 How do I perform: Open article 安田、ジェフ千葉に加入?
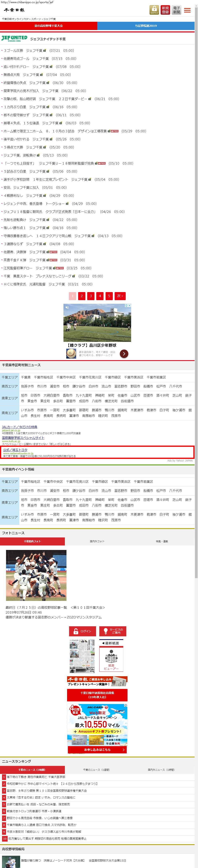pos(21,188)
